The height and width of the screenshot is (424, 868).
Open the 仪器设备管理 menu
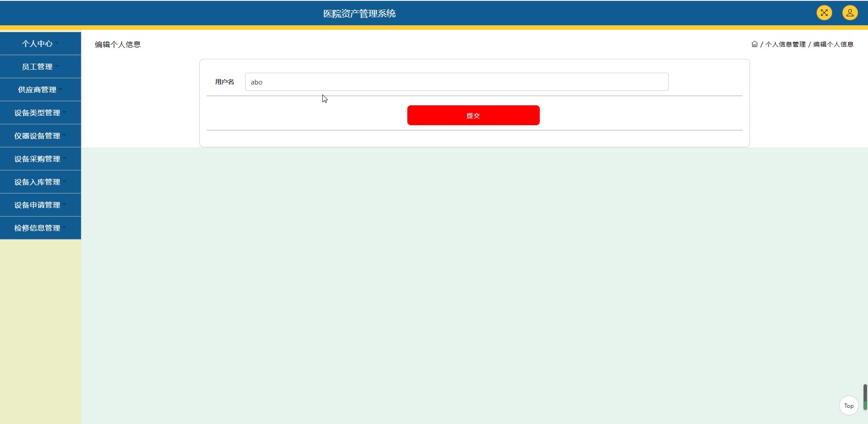tap(40, 136)
